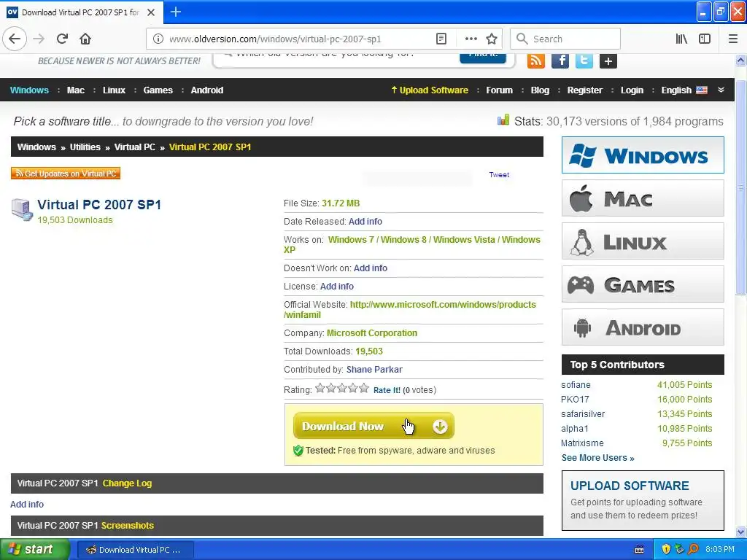Open the browser home page icon
Screen dimensions: 747x560
pos(85,39)
